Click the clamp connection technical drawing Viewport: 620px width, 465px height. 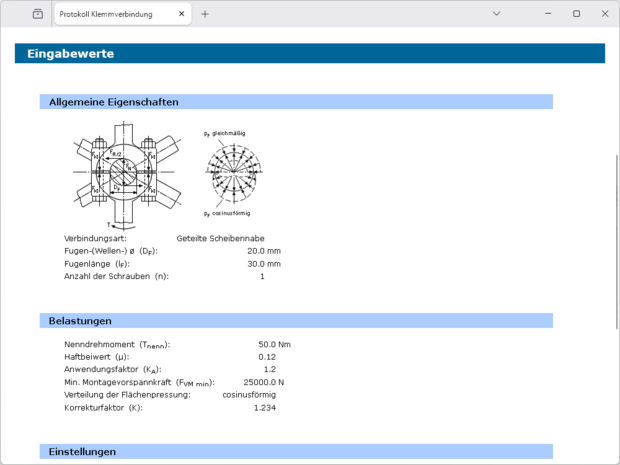tap(126, 178)
